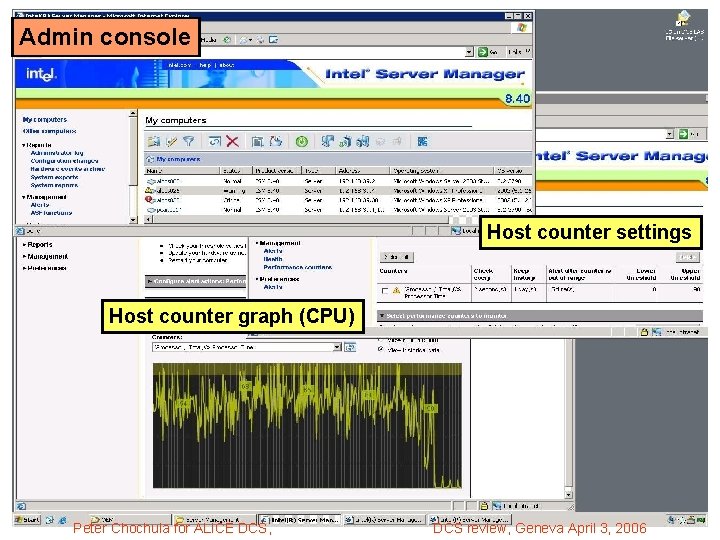
Task: Click Alerts link under Preferences in middle pane
Action: click(x=273, y=287)
